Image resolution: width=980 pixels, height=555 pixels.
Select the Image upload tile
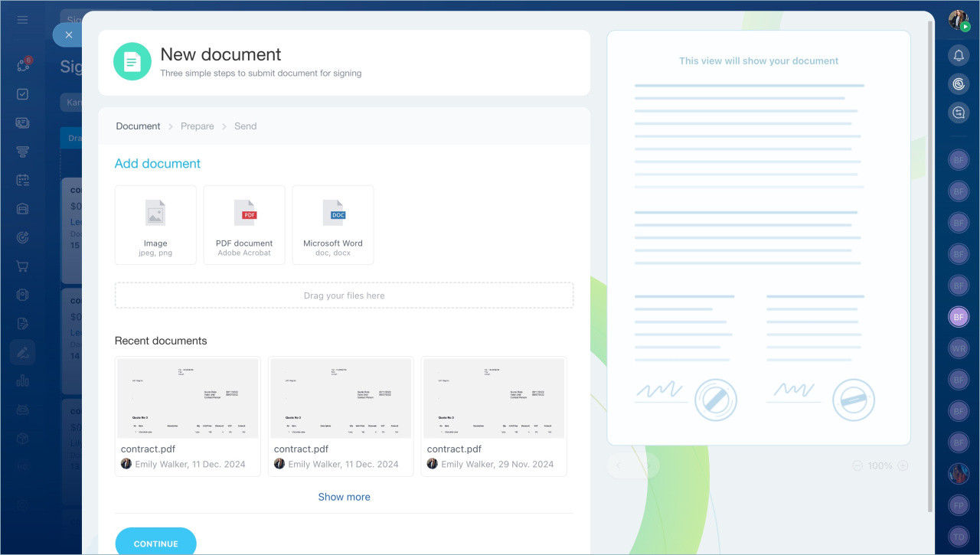pyautogui.click(x=155, y=224)
